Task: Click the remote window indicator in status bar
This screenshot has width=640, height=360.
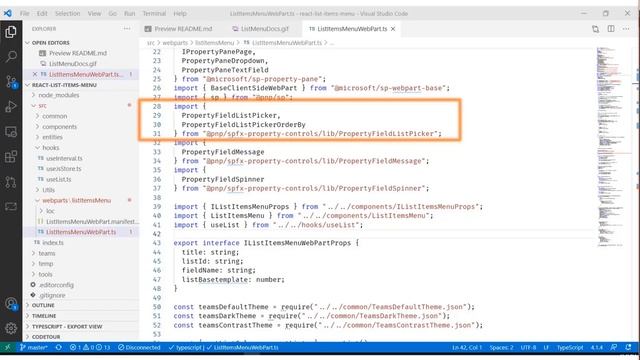Action: tap(7, 347)
